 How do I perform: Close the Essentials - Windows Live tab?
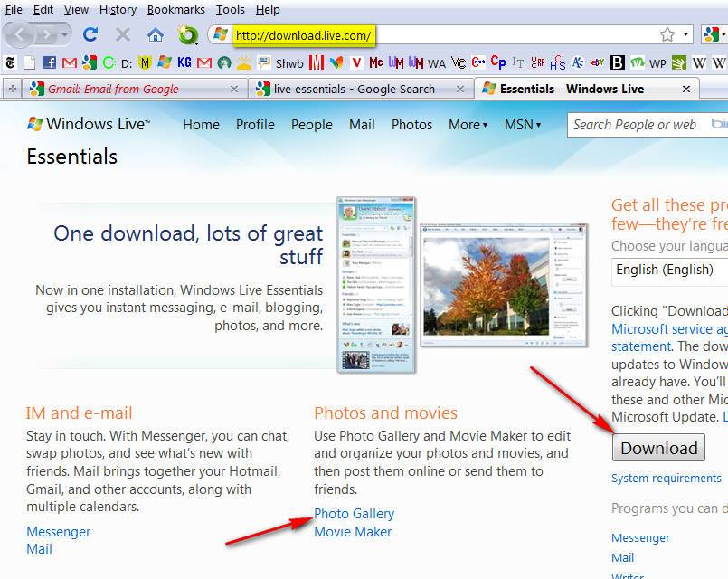(x=686, y=89)
